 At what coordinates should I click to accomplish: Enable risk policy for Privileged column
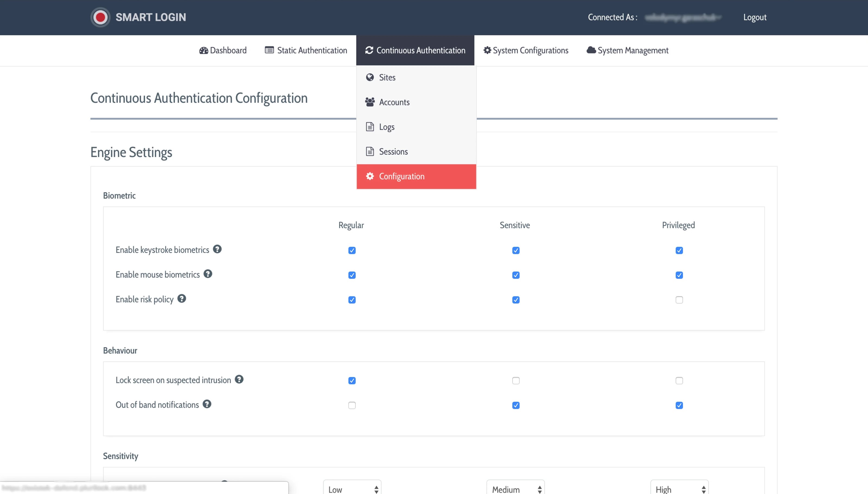[679, 300]
